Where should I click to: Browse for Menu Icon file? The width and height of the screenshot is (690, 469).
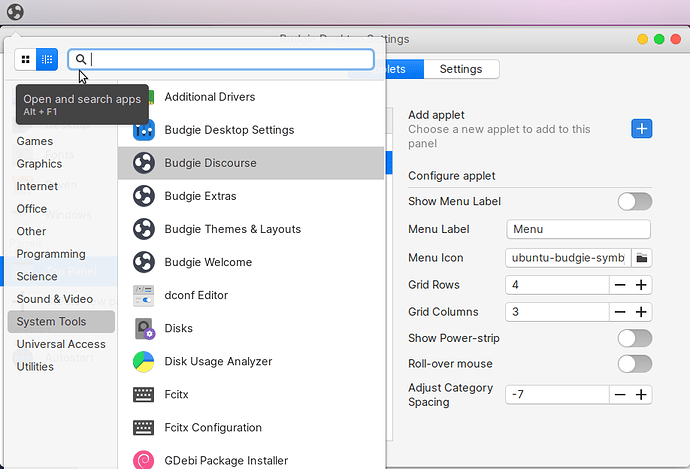642,257
